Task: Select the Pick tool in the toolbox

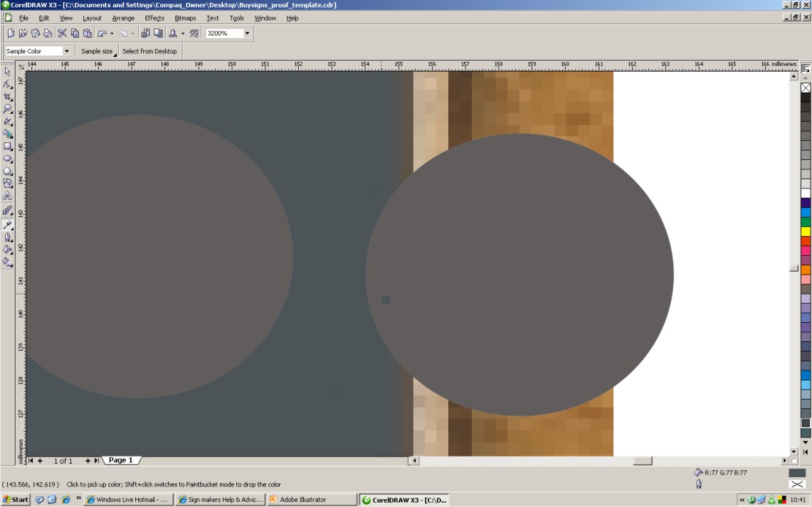Action: click(x=7, y=72)
